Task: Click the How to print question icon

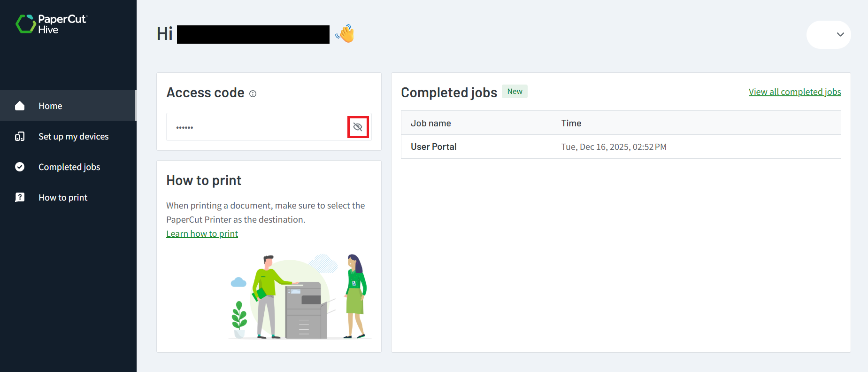Action: coord(20,197)
